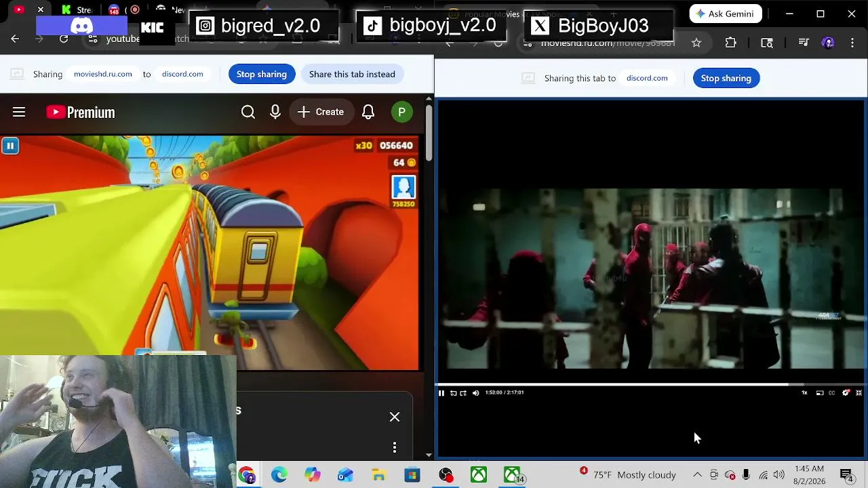
Task: Open YouTube search
Action: 248,112
